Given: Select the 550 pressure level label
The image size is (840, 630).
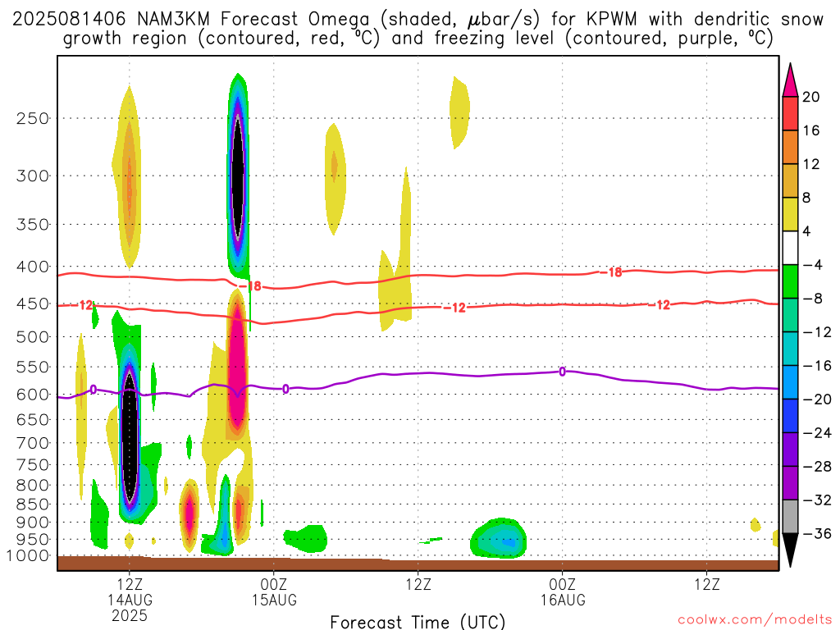Looking at the screenshot, I should [x=33, y=367].
